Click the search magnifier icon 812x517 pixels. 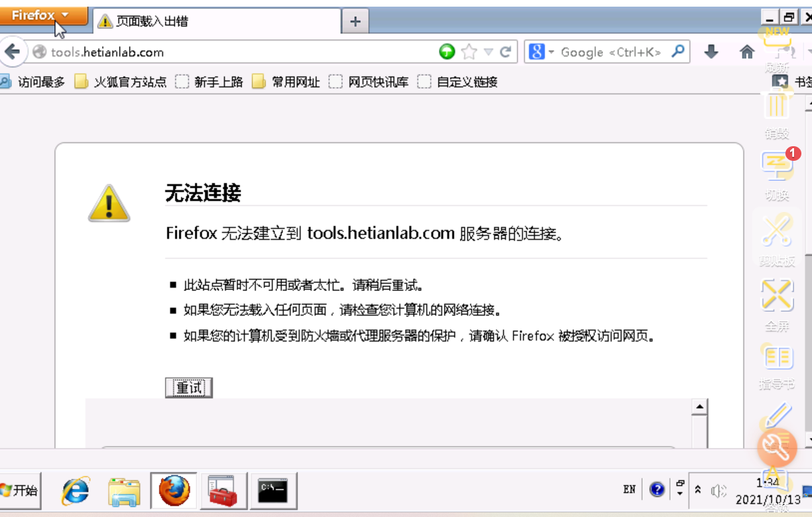pos(678,51)
